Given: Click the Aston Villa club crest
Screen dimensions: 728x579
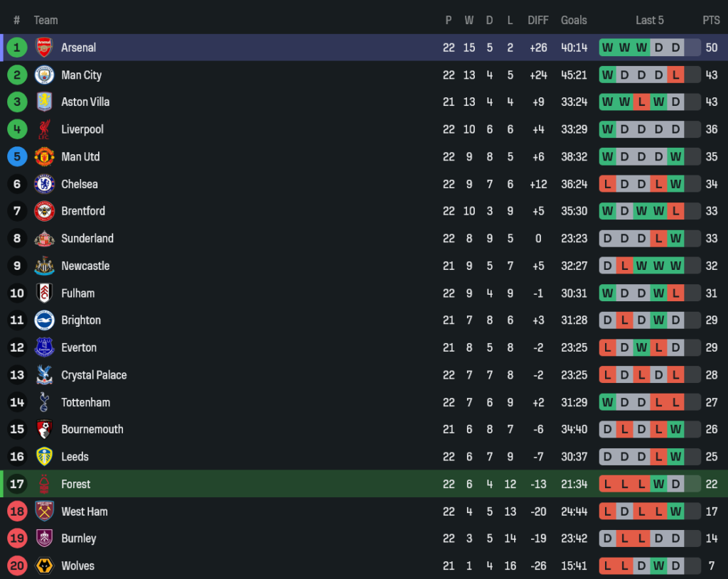Looking at the screenshot, I should click(44, 102).
